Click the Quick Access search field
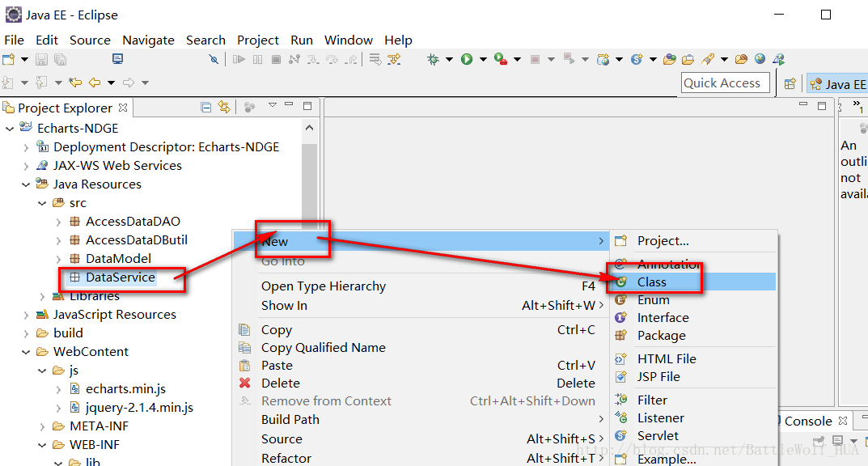The image size is (868, 466). tap(725, 83)
